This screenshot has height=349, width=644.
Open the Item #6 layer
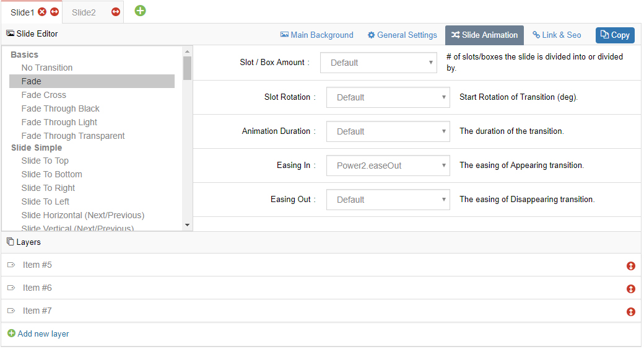[37, 288]
